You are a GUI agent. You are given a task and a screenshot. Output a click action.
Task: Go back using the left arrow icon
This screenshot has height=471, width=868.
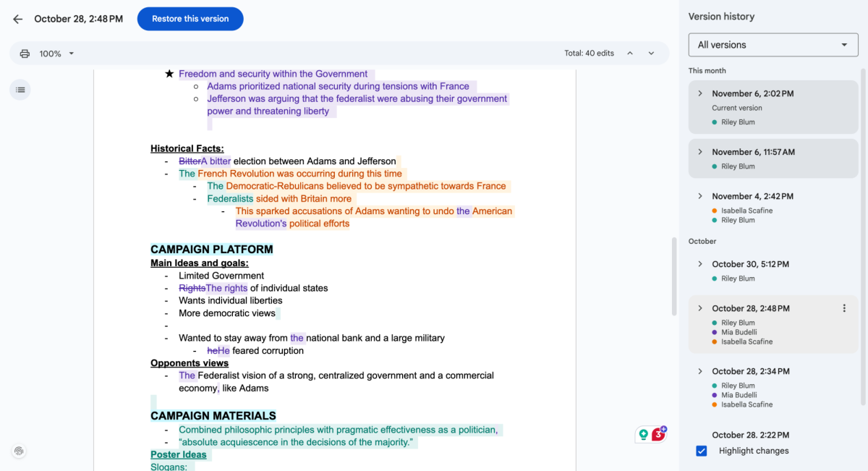18,19
